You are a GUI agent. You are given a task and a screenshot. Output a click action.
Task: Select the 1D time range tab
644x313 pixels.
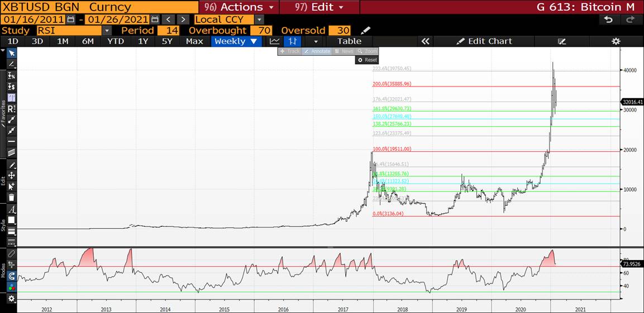tap(13, 41)
